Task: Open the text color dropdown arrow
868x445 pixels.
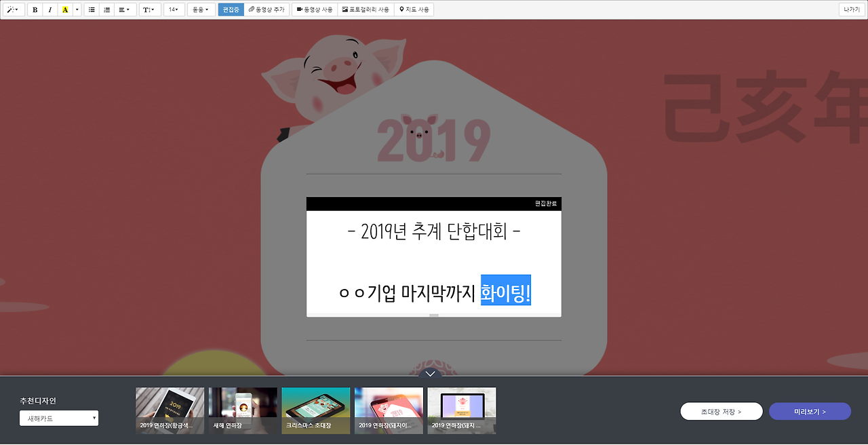Action: click(x=77, y=9)
